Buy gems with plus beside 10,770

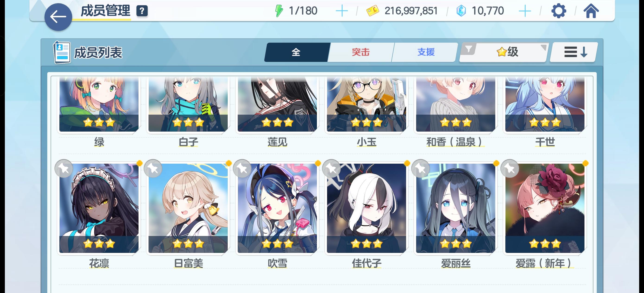pos(525,11)
